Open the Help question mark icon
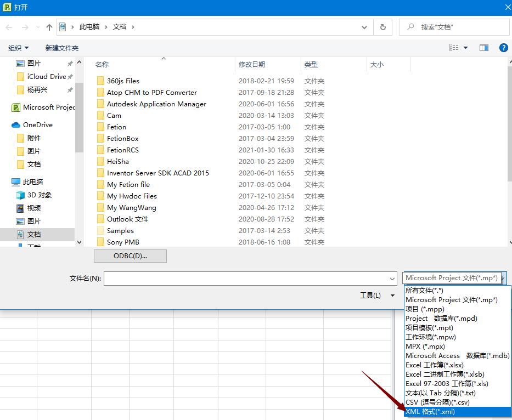Image resolution: width=512 pixels, height=420 pixels. tap(503, 48)
